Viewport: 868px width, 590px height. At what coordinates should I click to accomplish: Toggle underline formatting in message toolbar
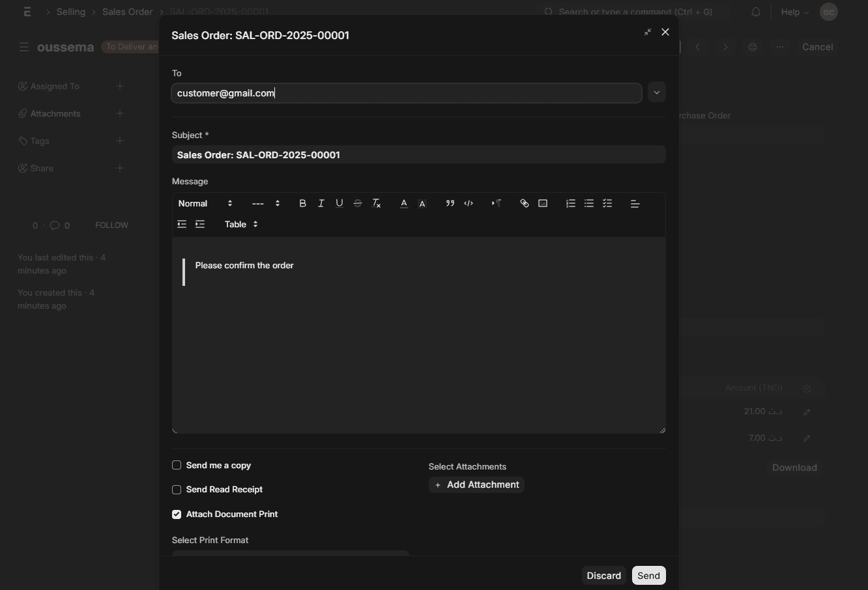point(339,204)
